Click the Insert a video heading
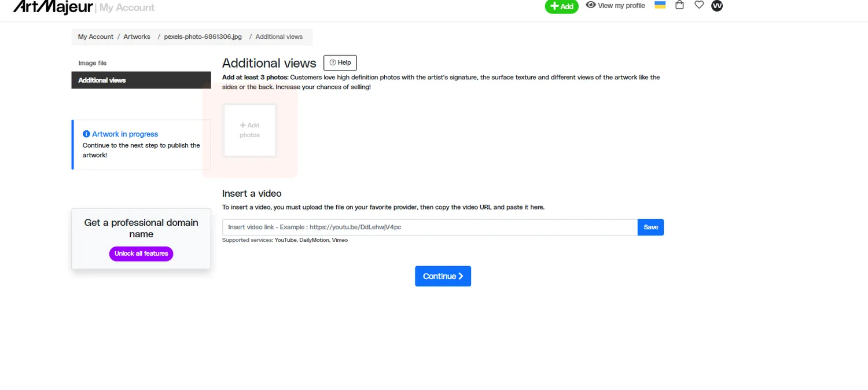The width and height of the screenshot is (868, 390). [252, 193]
